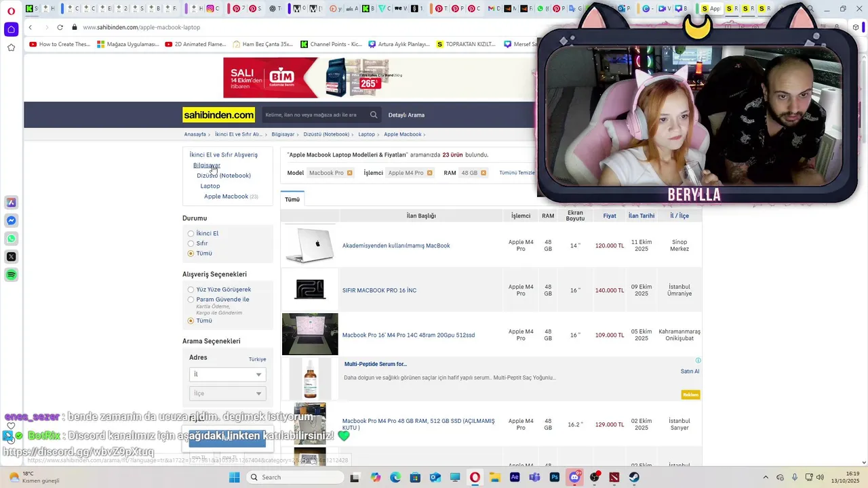This screenshot has height=488, width=868.
Task: Open Dizüstü (Notebook) category in sidebar
Action: [x=224, y=176]
